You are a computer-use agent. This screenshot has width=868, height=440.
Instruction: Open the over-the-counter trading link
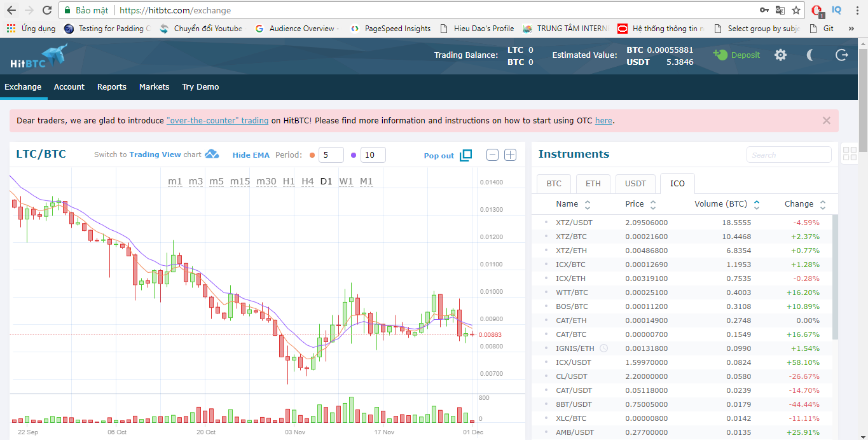pos(217,120)
